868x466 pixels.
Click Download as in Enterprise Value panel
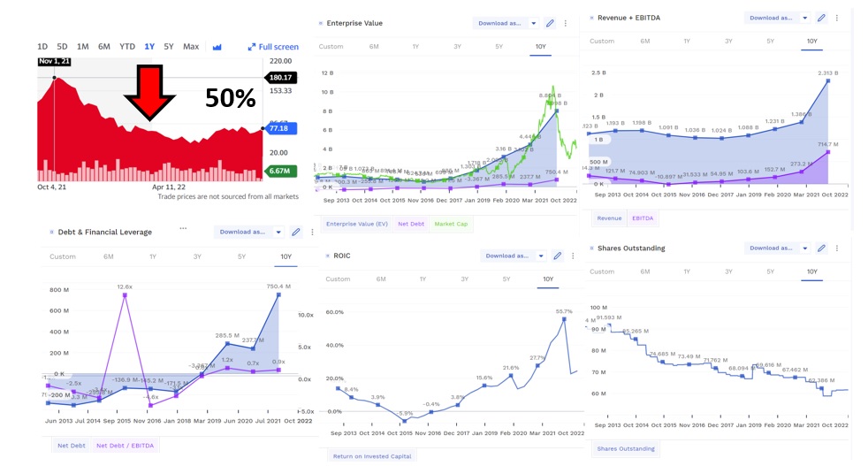coord(499,23)
